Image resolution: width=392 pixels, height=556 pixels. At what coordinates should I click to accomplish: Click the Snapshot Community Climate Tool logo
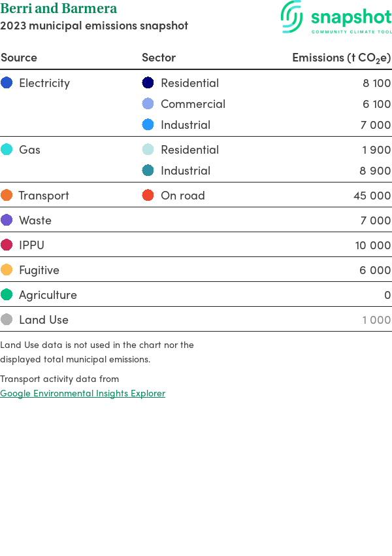(336, 18)
